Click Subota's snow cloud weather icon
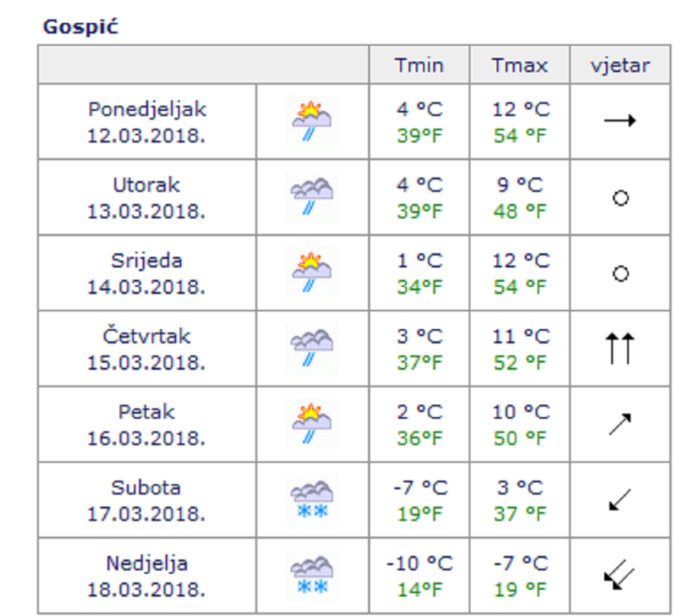This screenshot has height=616, width=673. [x=312, y=500]
